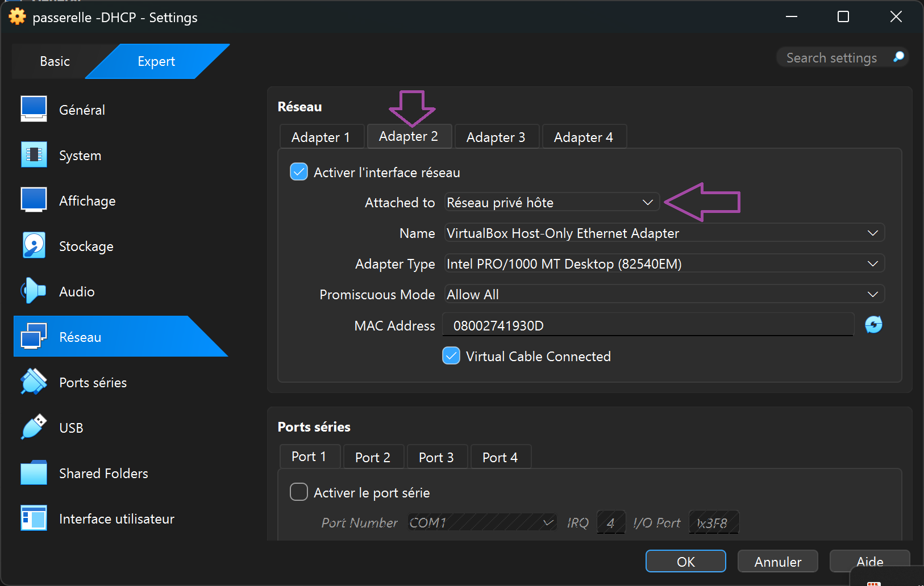Click the Ports séries connector icon

(x=34, y=382)
